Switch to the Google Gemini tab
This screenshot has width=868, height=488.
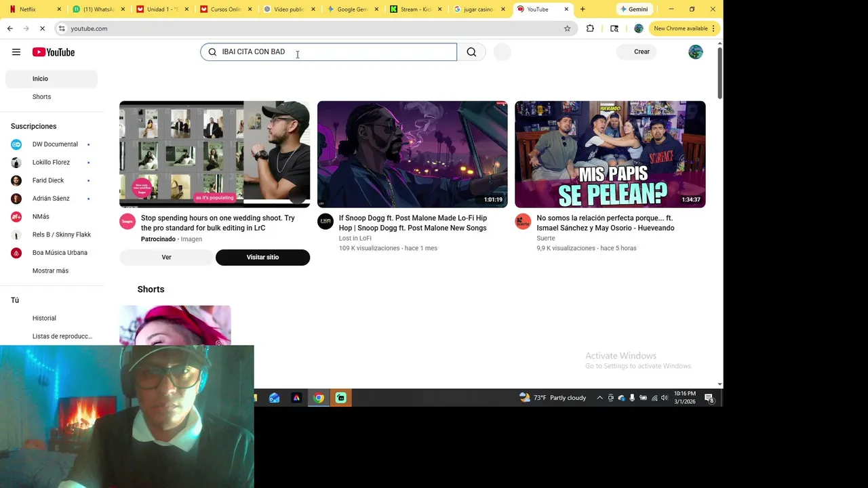[x=352, y=9]
